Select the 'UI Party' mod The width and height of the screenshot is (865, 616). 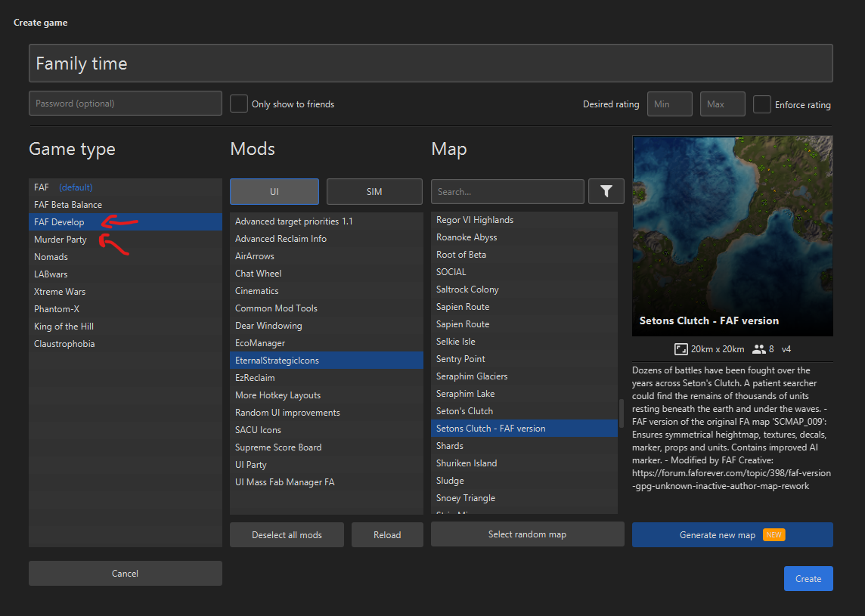point(327,464)
